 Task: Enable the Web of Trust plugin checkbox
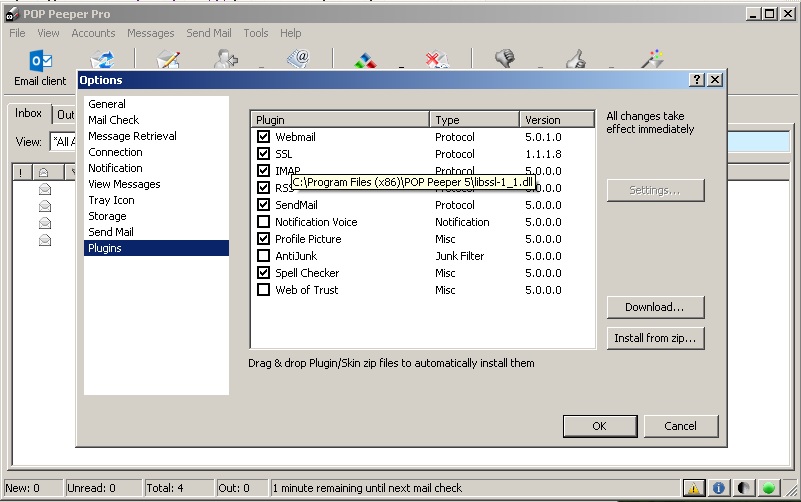264,290
